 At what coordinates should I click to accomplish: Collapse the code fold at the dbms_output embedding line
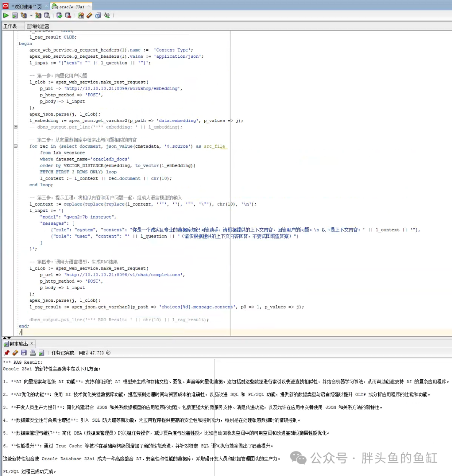(x=15, y=127)
